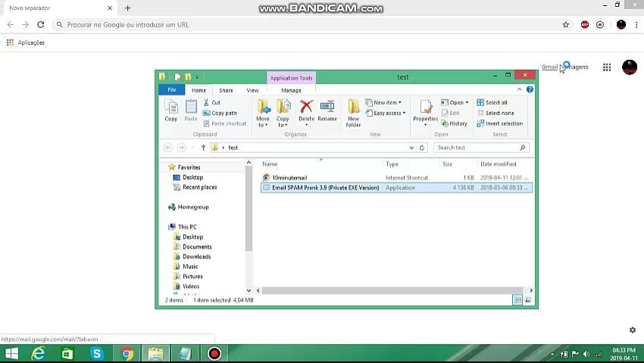Expand the Easy access dropdown
Image resolution: width=644 pixels, height=363 pixels.
pos(385,113)
